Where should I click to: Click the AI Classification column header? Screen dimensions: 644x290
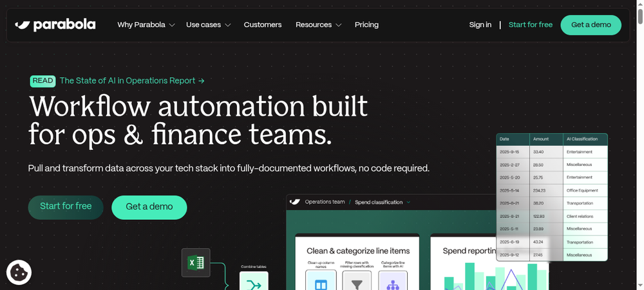[x=585, y=139]
